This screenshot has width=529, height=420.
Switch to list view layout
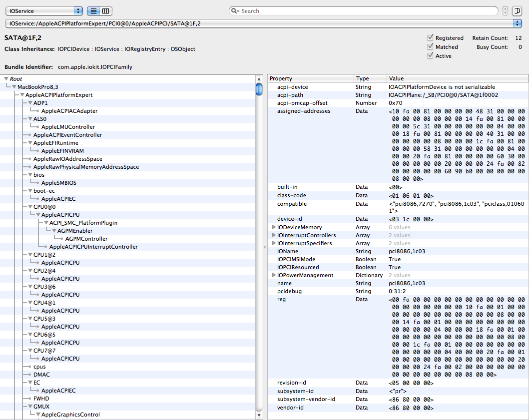(x=93, y=11)
